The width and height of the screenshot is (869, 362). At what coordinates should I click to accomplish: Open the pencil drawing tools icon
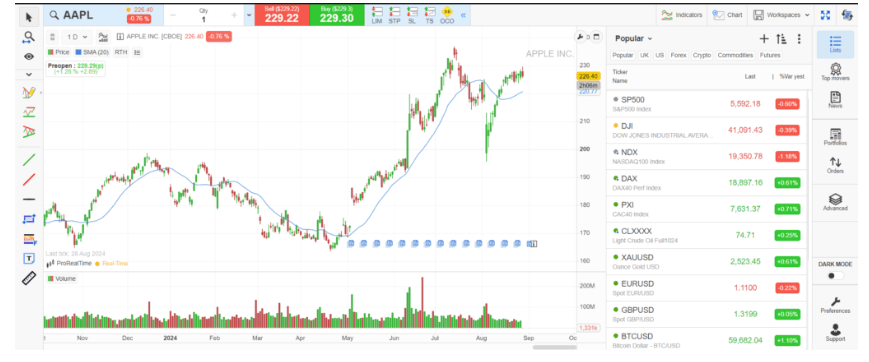click(x=29, y=92)
